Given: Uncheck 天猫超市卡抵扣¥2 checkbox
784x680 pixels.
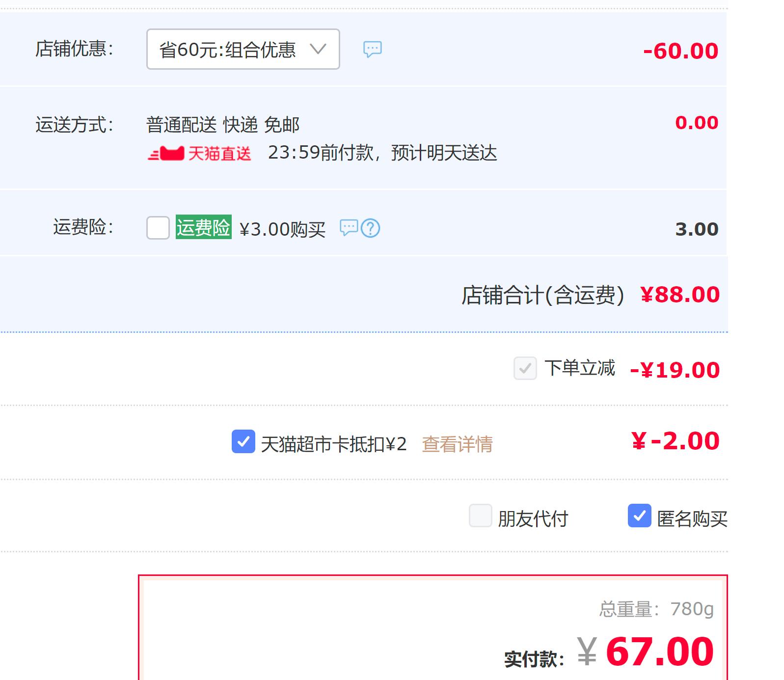Looking at the screenshot, I should [x=243, y=441].
